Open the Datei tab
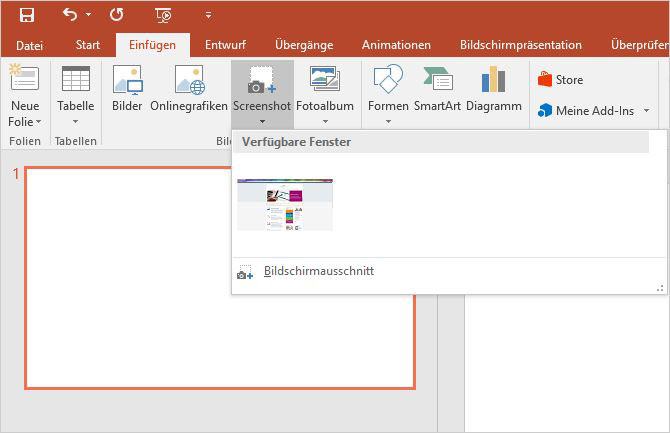The width and height of the screenshot is (670, 433). (x=29, y=45)
